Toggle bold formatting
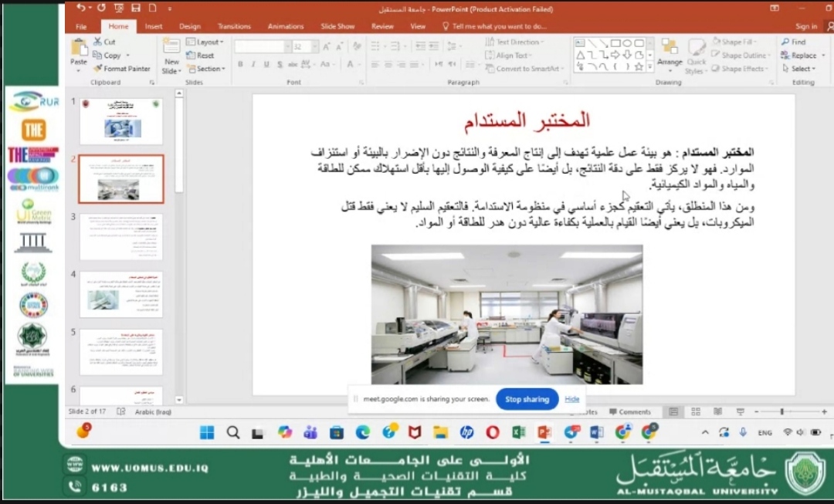Image resolution: width=834 pixels, height=504 pixels. tap(240, 64)
